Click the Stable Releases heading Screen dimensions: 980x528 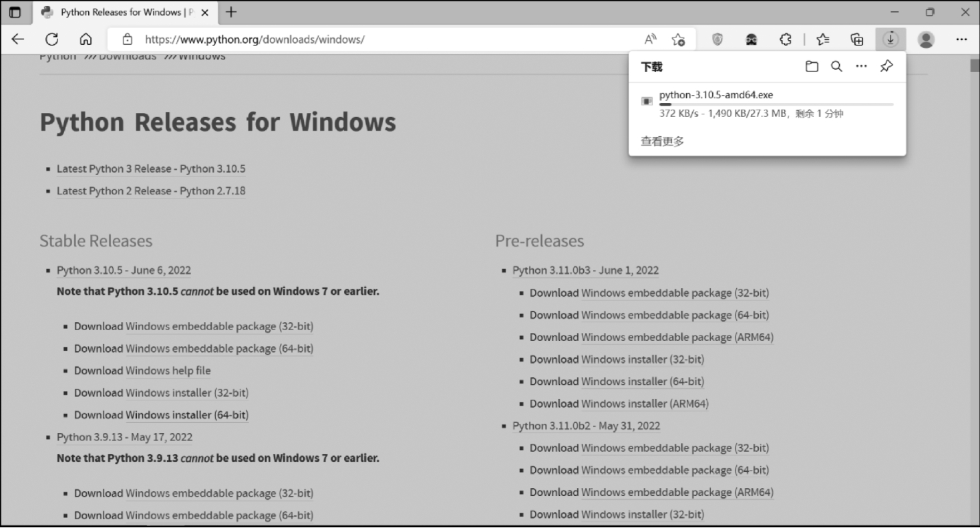pos(96,241)
